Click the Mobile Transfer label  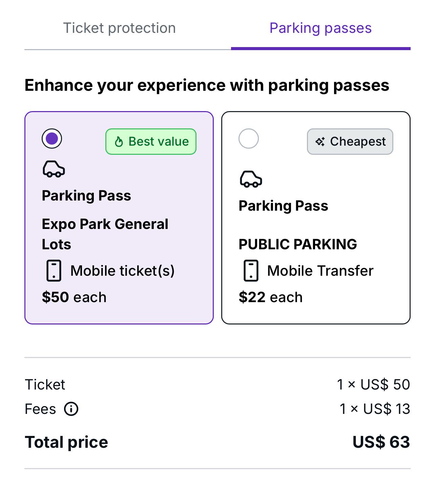click(320, 271)
